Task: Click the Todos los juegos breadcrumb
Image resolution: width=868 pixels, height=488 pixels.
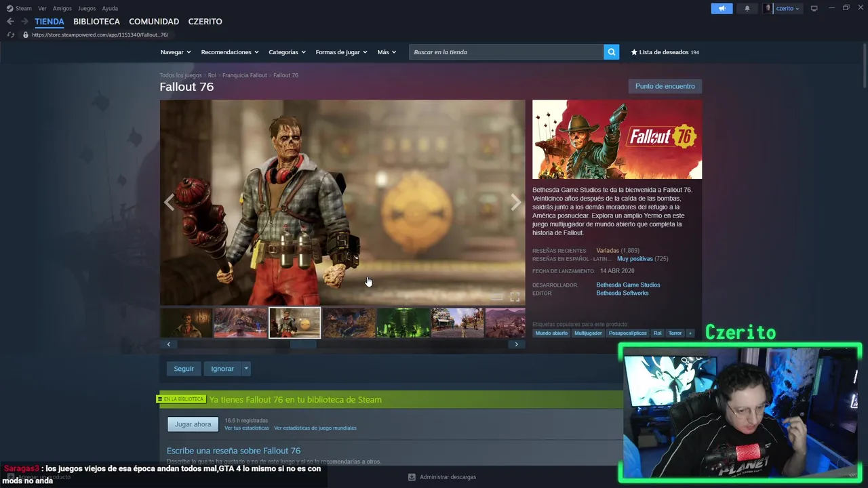Action: click(180, 75)
